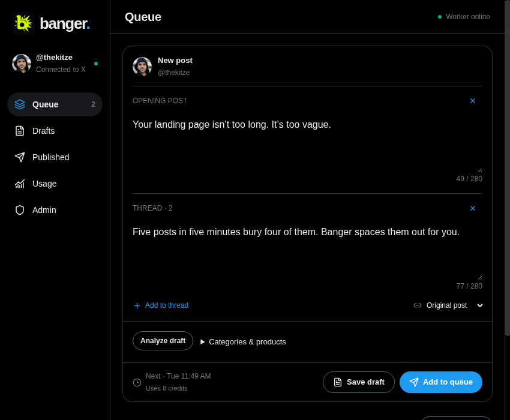Screen dimensions: 510x420
Task: Click the banger logo icon
Action: pos(23,23)
